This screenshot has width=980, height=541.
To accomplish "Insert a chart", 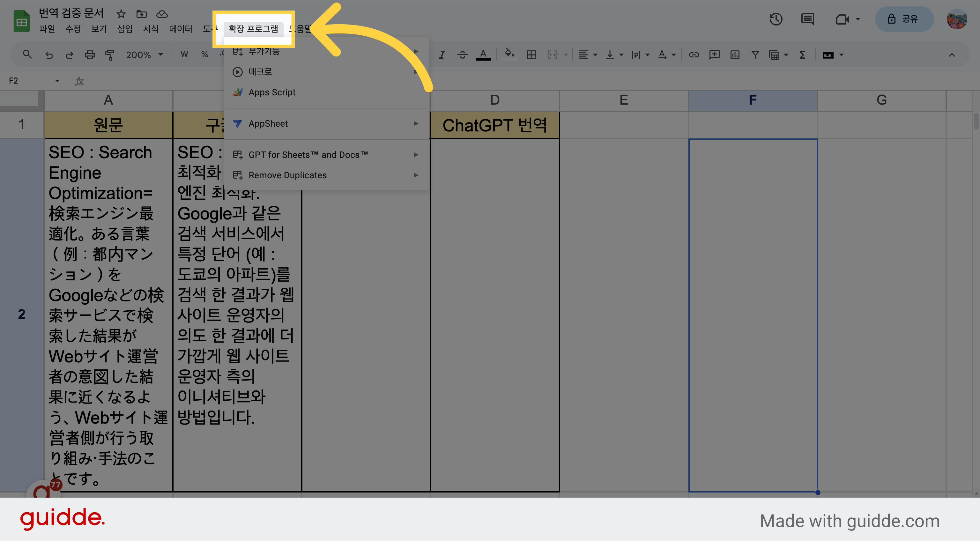I will (735, 55).
